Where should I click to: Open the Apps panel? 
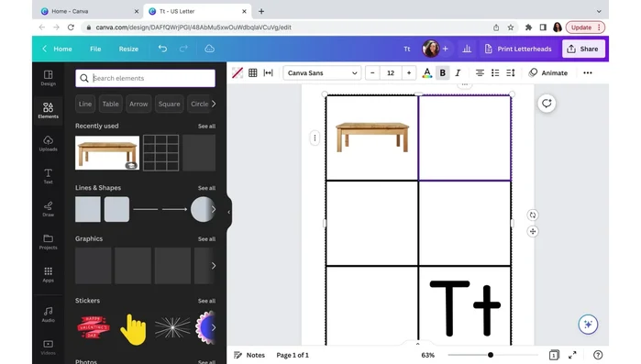pos(48,274)
